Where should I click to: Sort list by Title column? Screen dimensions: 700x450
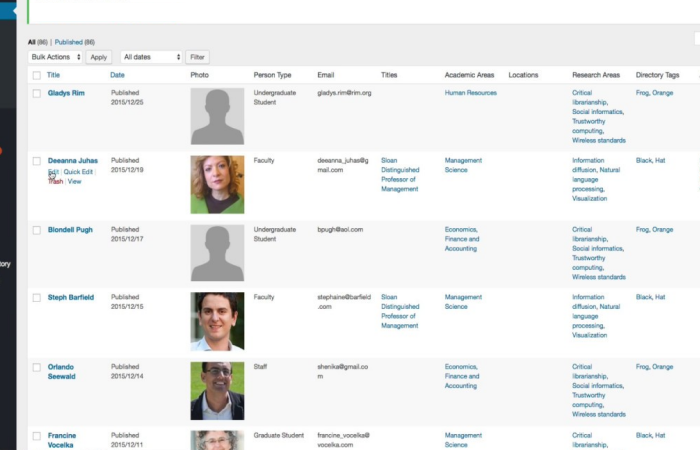point(54,75)
